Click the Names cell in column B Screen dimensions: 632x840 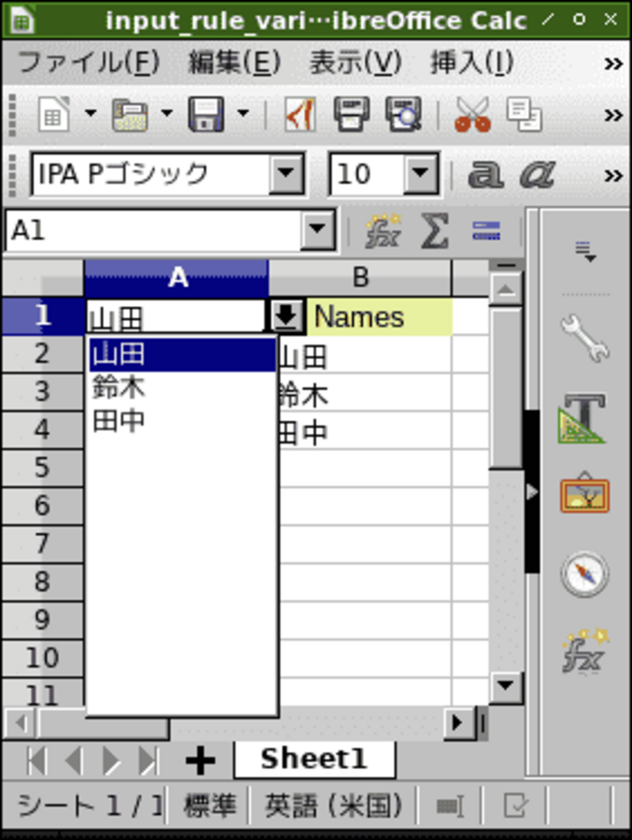tap(379, 317)
